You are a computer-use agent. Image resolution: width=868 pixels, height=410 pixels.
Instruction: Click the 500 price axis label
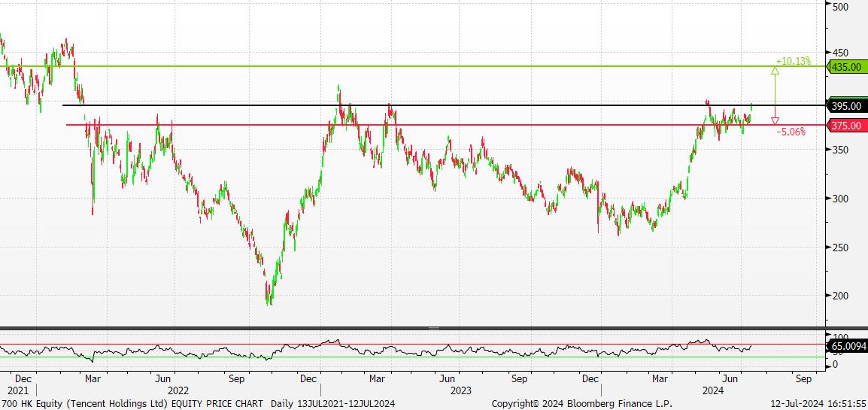tap(840, 6)
